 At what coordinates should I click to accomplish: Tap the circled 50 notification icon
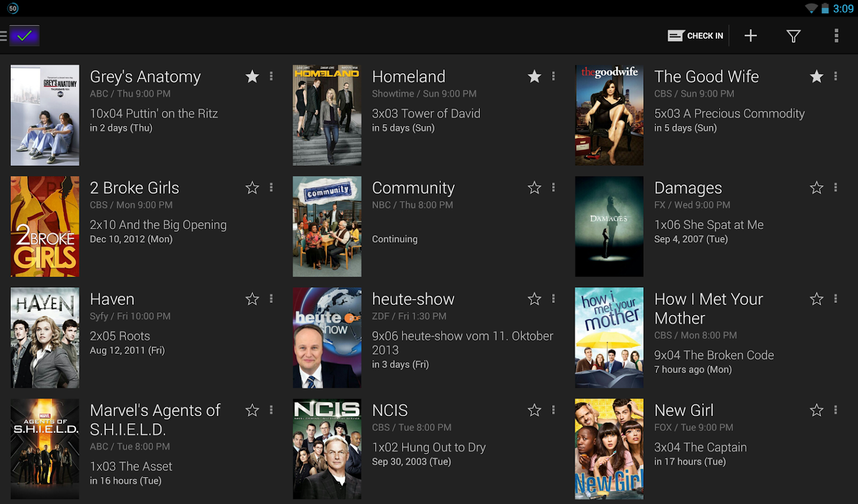pos(13,8)
